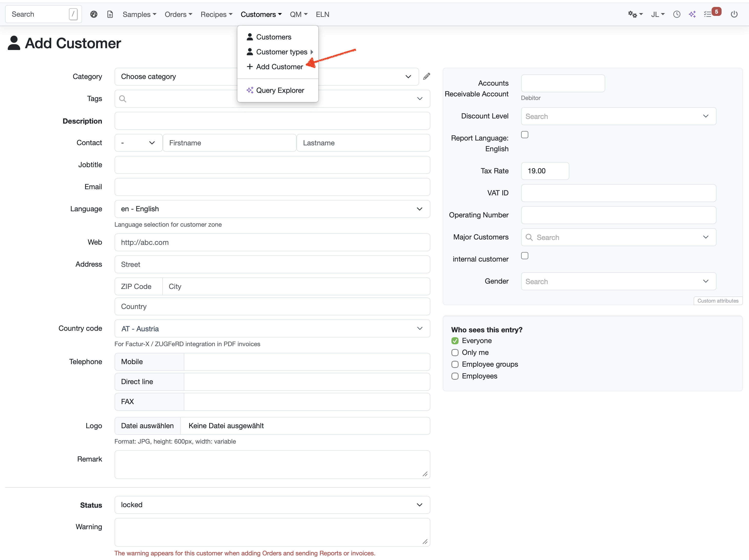This screenshot has width=749, height=560.
Task: Check the internal customer checkbox
Action: coord(524,255)
